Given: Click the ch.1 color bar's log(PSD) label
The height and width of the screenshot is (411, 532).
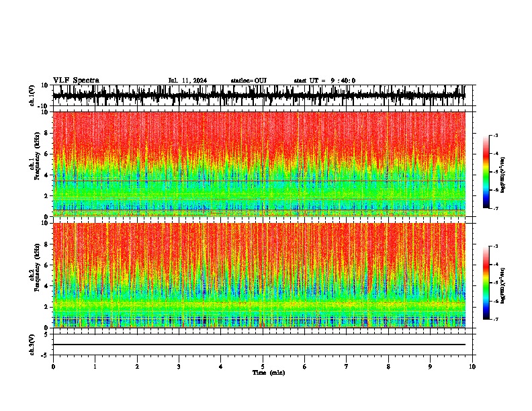Looking at the screenshot, I should click(502, 175).
